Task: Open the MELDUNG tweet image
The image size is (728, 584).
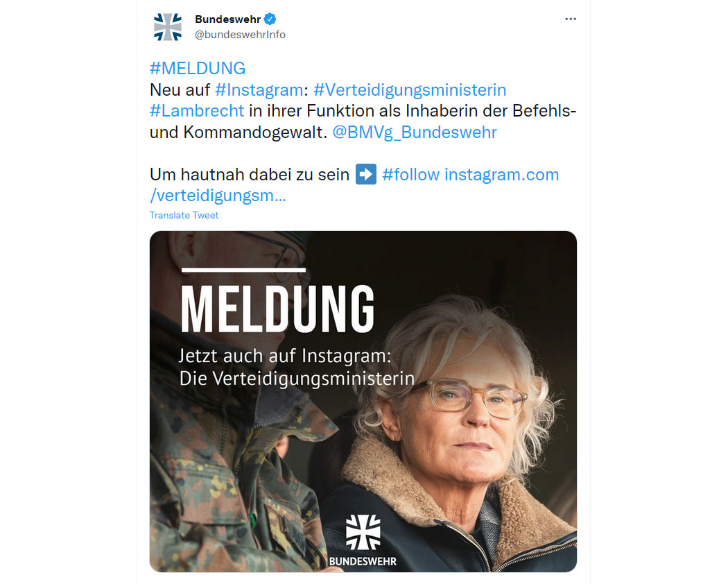Action: 363,402
